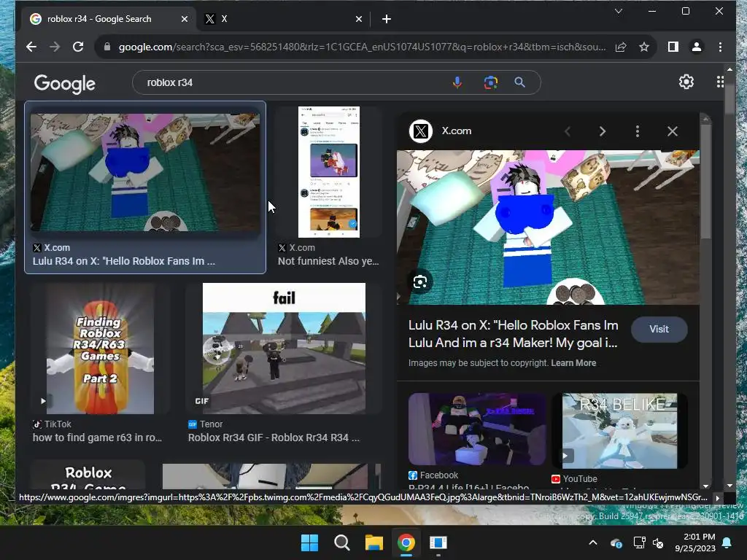The height and width of the screenshot is (560, 747).
Task: Start voice search with the microphone icon
Action: point(457,82)
